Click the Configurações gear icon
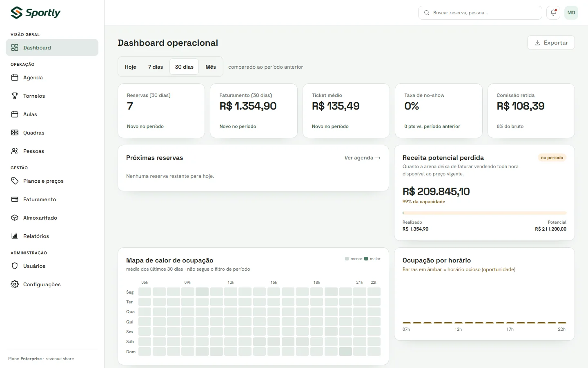Screen dimensions: 588x368 click(15, 284)
